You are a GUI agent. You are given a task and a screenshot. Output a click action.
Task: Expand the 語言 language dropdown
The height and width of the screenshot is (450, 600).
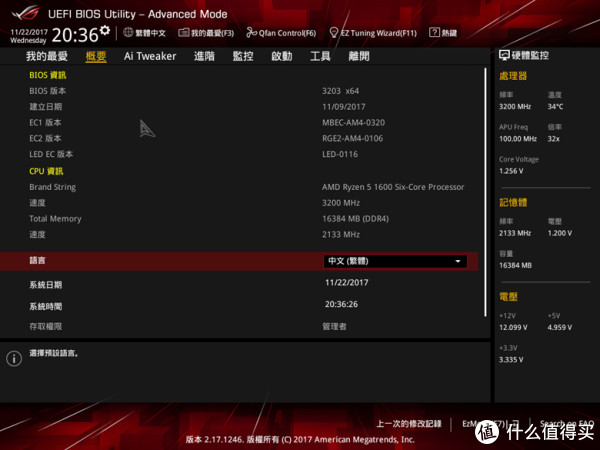395,261
